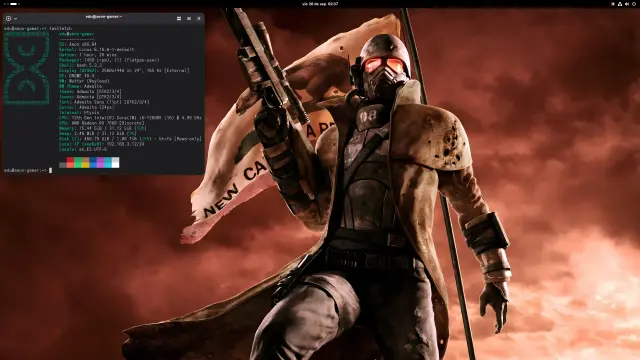The image size is (640, 360).
Task: Open the terminal hamburger menu
Action: [189, 18]
